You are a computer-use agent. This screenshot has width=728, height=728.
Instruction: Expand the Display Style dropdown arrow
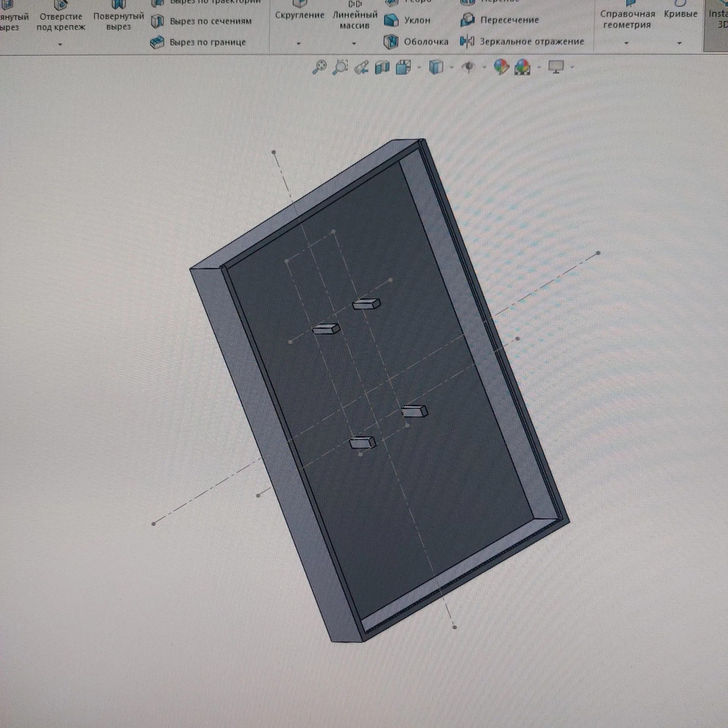(452, 68)
